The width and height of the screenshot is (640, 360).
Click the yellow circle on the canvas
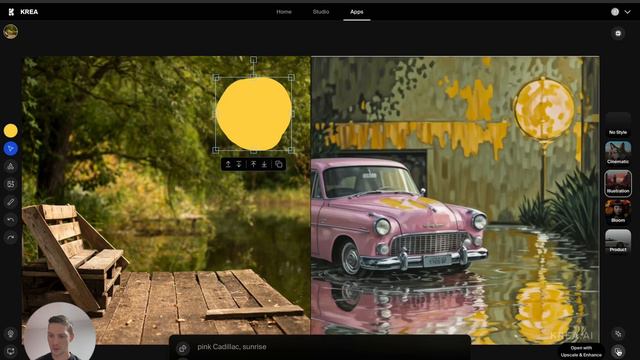[254, 113]
